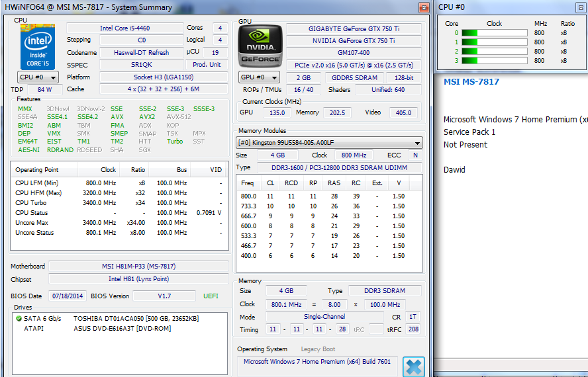Image resolution: width=588 pixels, height=377 pixels.
Task: Click the Prod. Unit field
Action: pos(207,65)
